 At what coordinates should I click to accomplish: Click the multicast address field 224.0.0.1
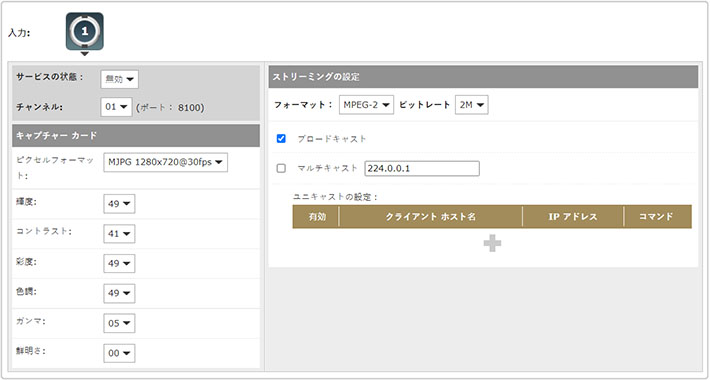tap(422, 168)
